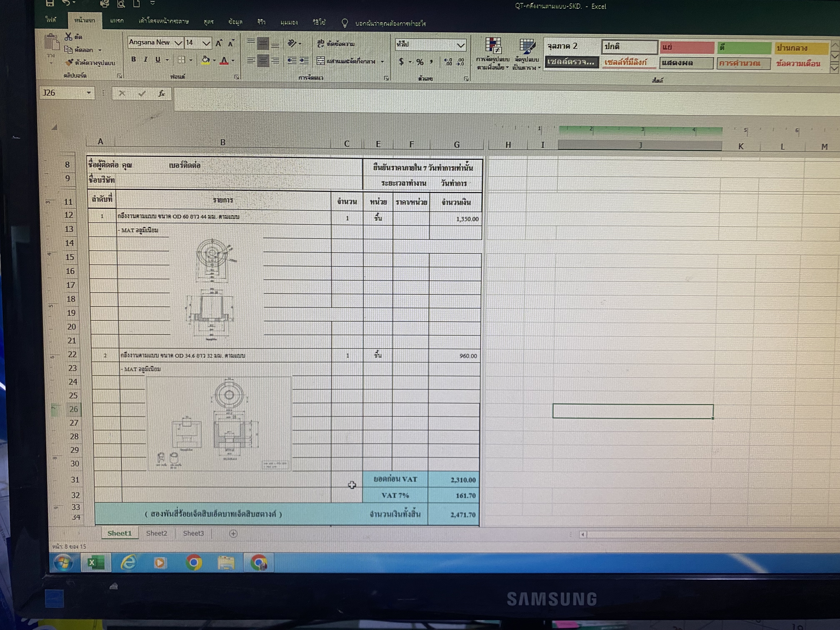
Task: Align text to the left
Action: click(x=251, y=60)
